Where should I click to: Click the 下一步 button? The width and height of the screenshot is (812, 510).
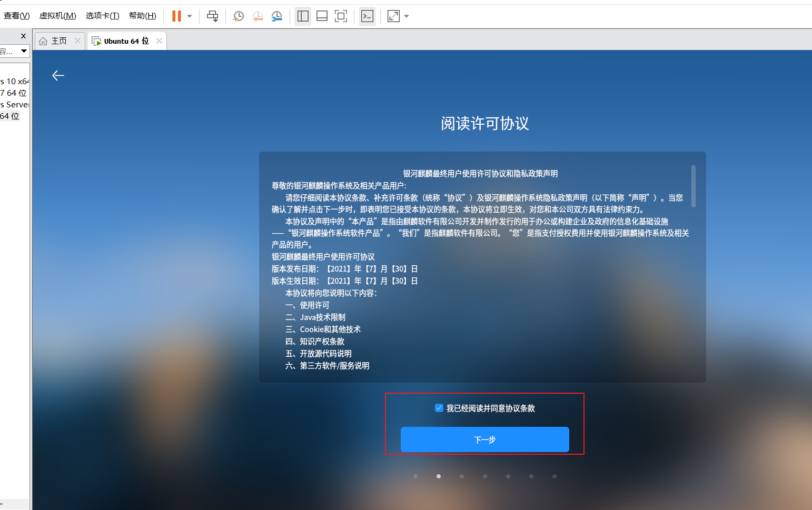click(485, 439)
